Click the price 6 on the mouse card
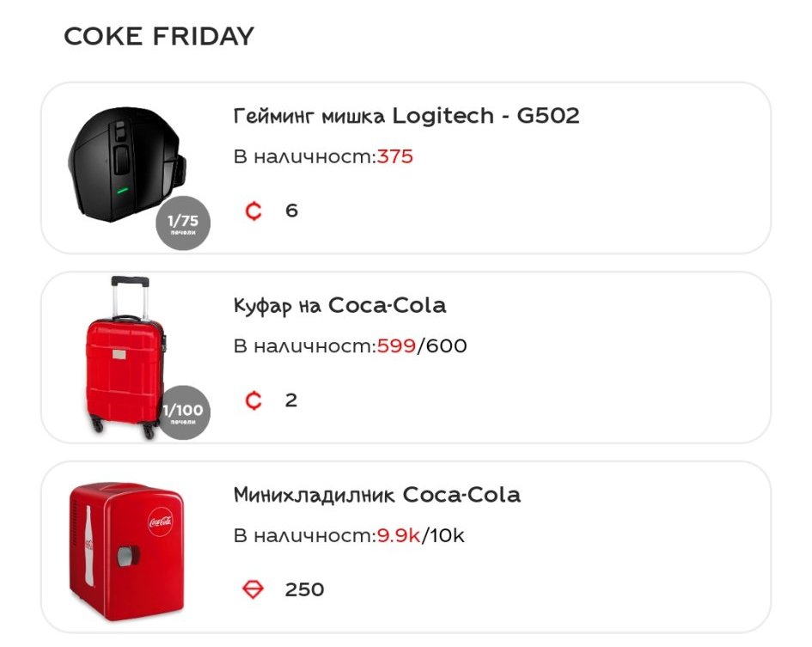This screenshot has height=647, width=812. click(x=291, y=211)
